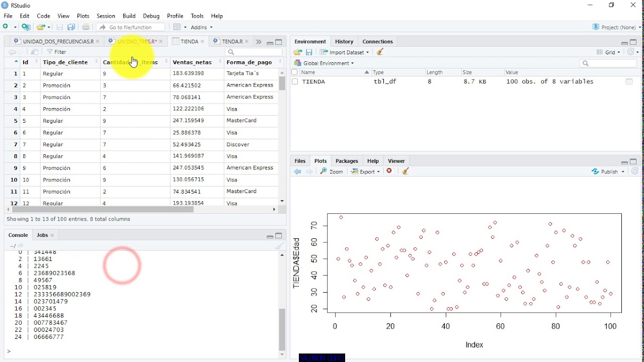This screenshot has height=362, width=644.
Task: Click the console vertical scrollbar thumb
Action: pyautogui.click(x=282, y=329)
